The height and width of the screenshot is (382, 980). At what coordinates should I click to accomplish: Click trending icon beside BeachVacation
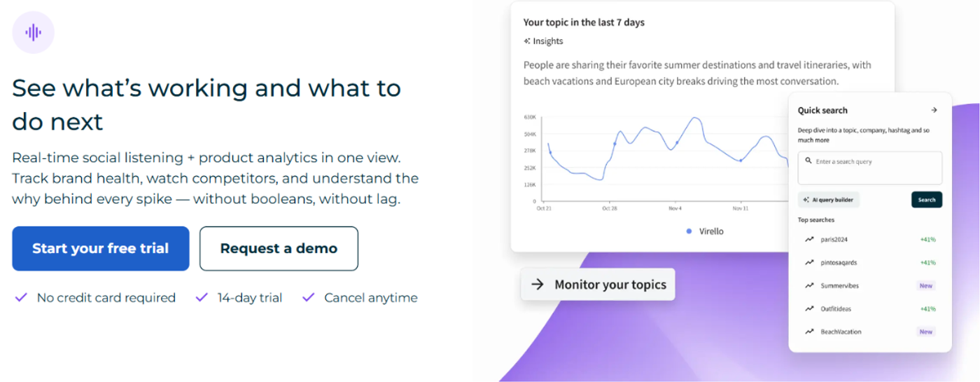point(809,332)
